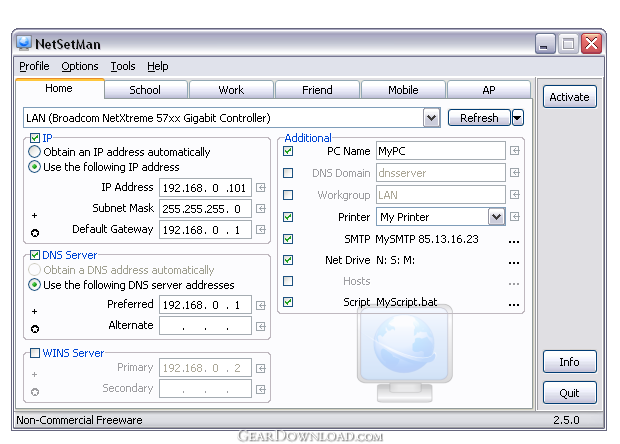Click the get-current icon beside Alternate DNS
The image size is (620, 444).
click(261, 326)
